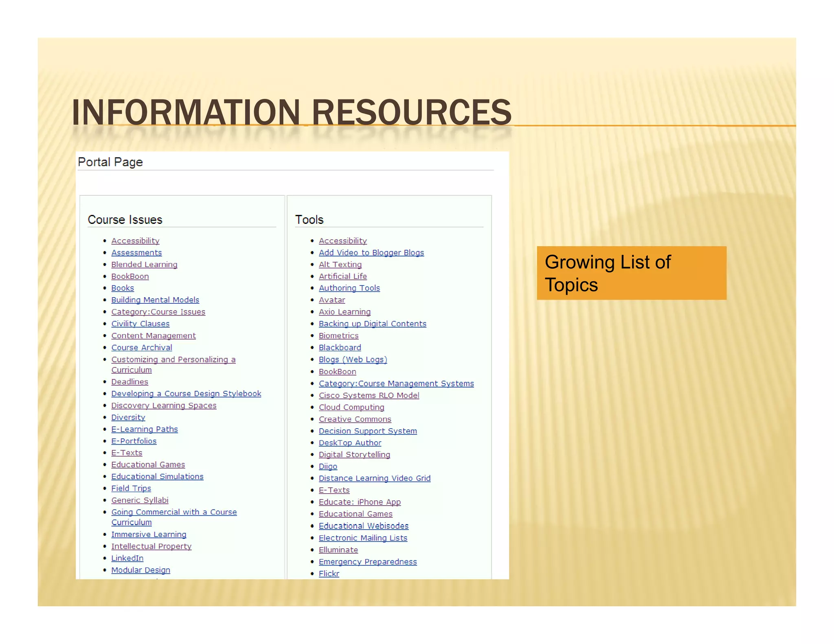Open the Blogs (Web Logs) link
This screenshot has height=644, width=834.
click(353, 359)
